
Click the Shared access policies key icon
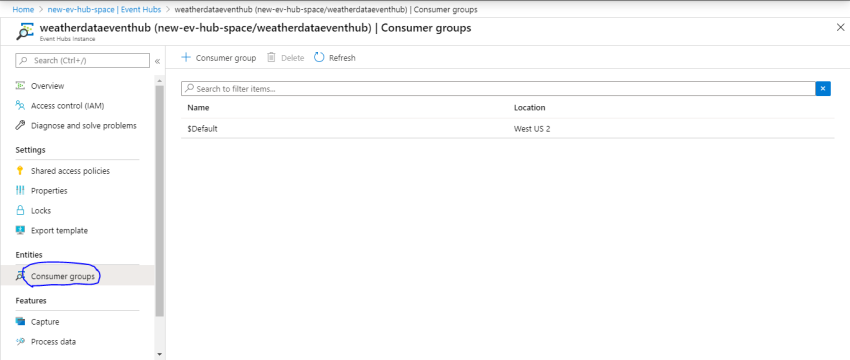point(21,171)
